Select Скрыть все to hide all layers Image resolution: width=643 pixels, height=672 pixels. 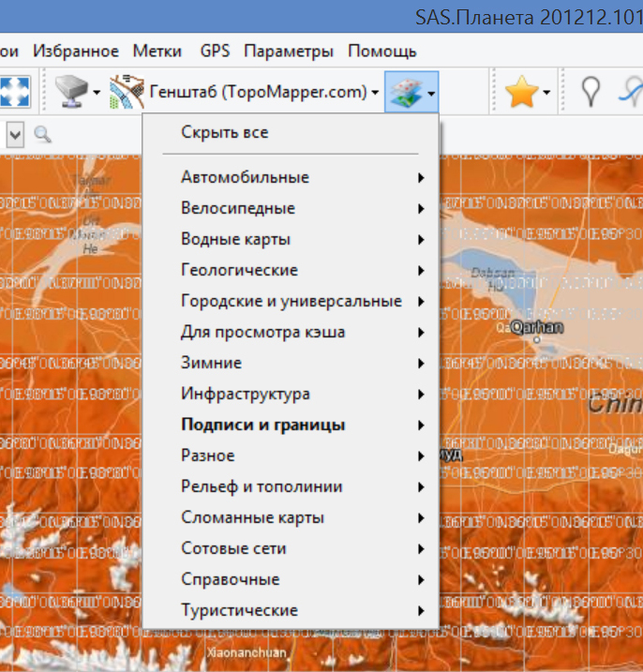coord(225,132)
